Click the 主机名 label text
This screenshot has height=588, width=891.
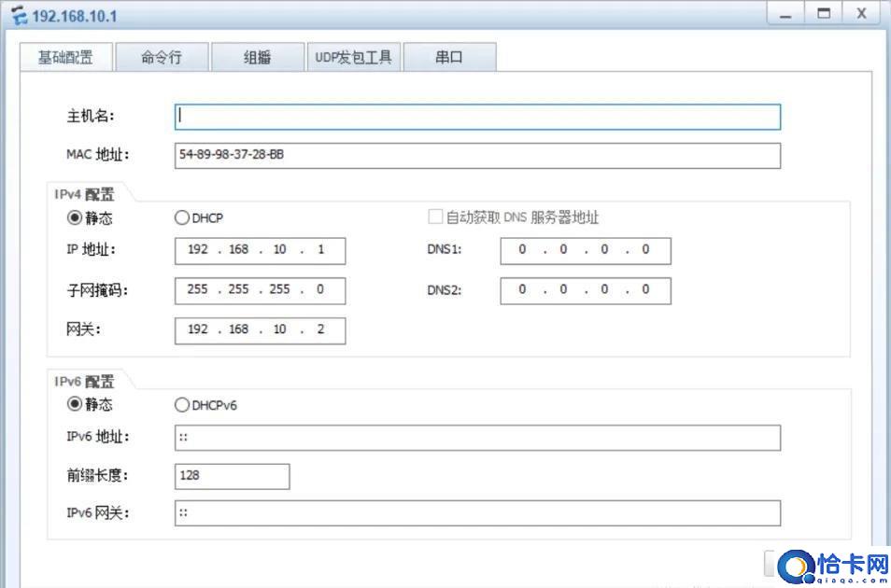[91, 117]
